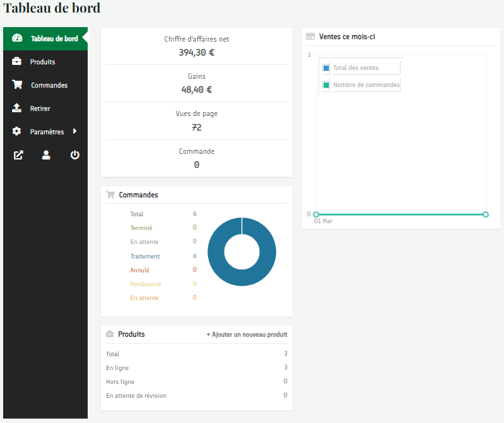Click the Paramètres gear icon
Image resolution: width=504 pixels, height=423 pixels.
tap(17, 132)
